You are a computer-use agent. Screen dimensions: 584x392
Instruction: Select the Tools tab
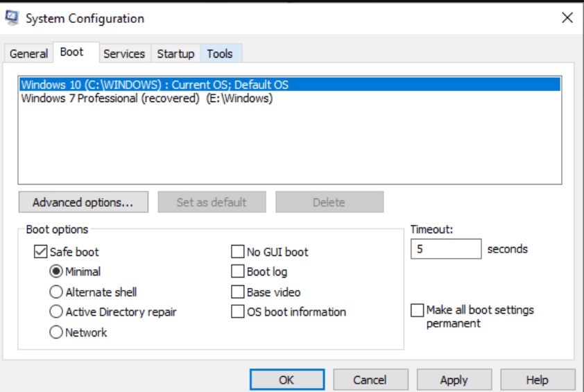click(x=220, y=53)
